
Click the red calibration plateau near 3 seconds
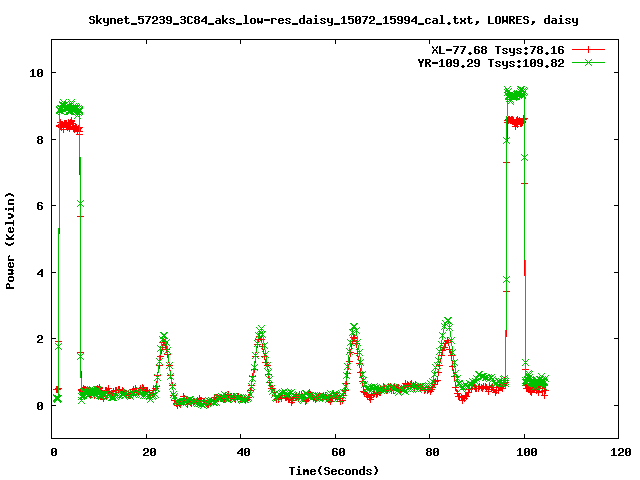[x=70, y=125]
